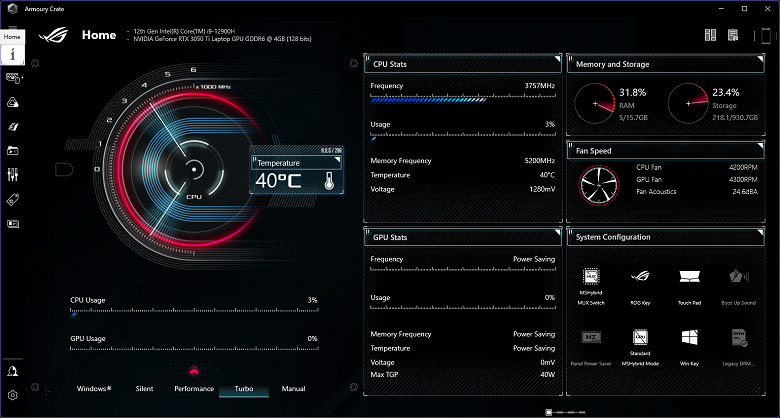Open the News card icon in sidebar
780x418 pixels.
[x=13, y=224]
